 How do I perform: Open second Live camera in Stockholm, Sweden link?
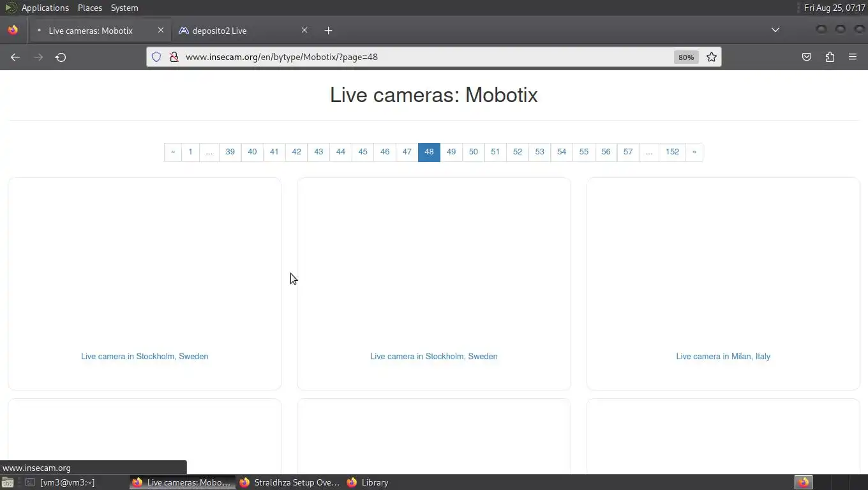[x=434, y=356]
